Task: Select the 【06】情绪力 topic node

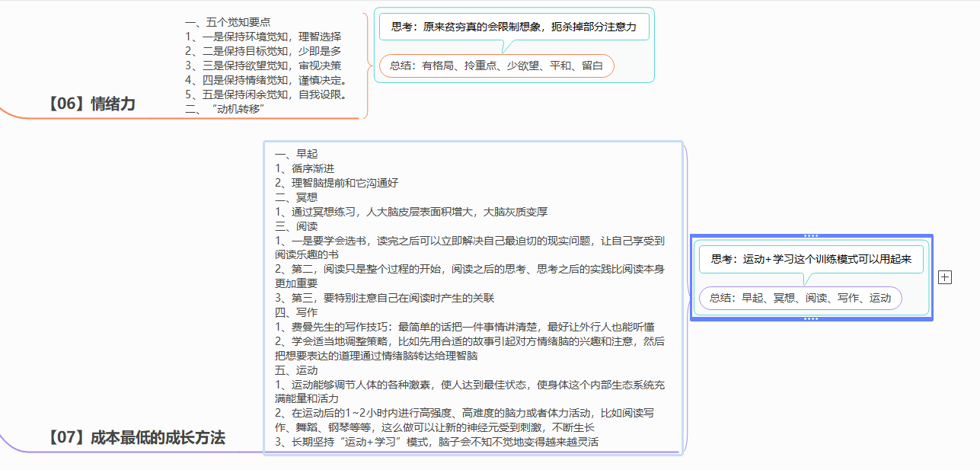Action: [x=90, y=104]
